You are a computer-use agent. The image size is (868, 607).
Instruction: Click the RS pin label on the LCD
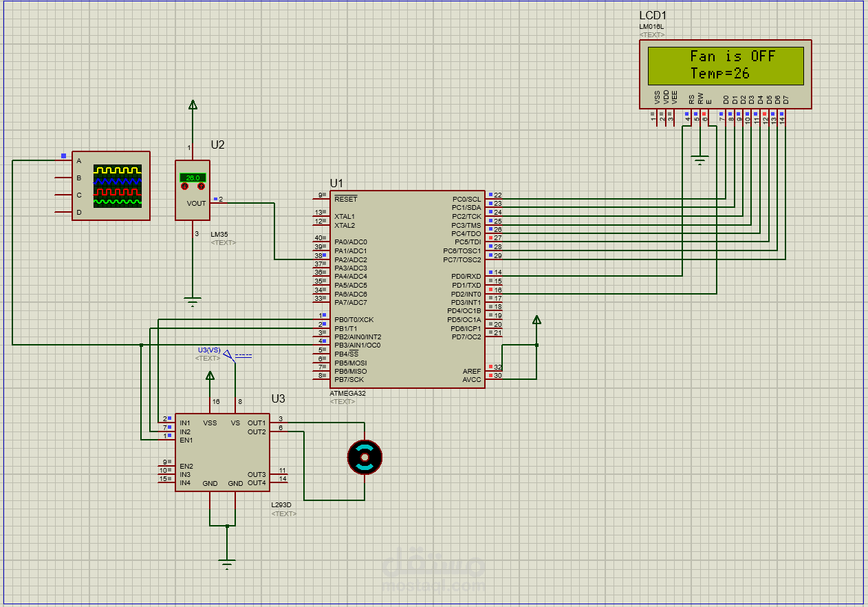pos(692,99)
